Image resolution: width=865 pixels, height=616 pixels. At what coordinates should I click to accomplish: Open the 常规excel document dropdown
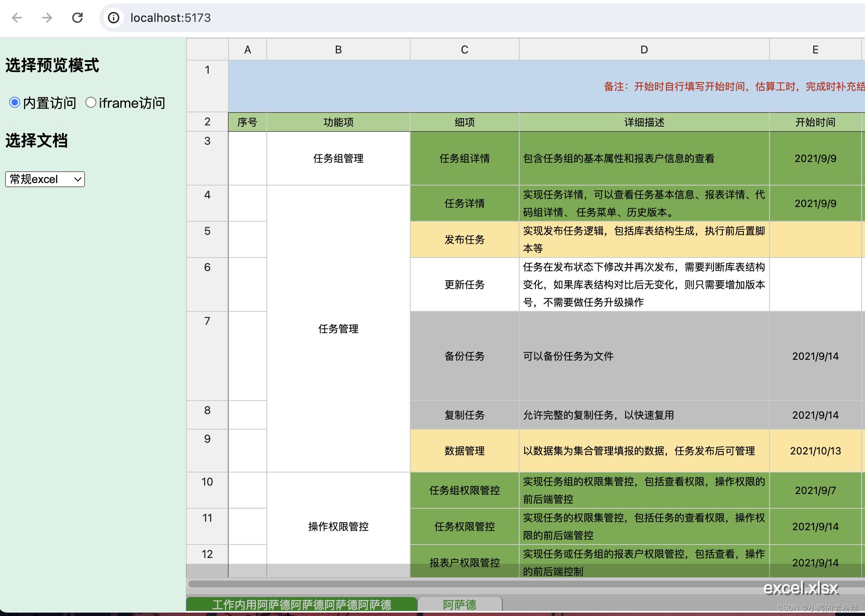point(45,179)
